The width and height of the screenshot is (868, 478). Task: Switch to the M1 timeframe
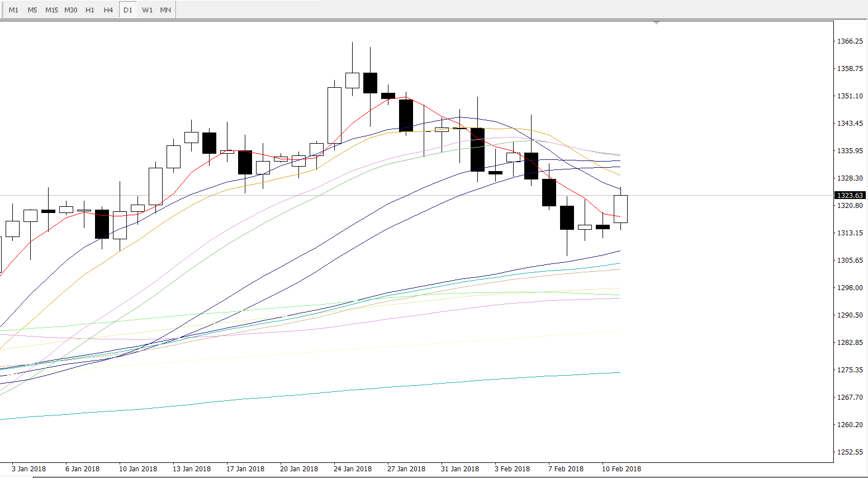13,10
